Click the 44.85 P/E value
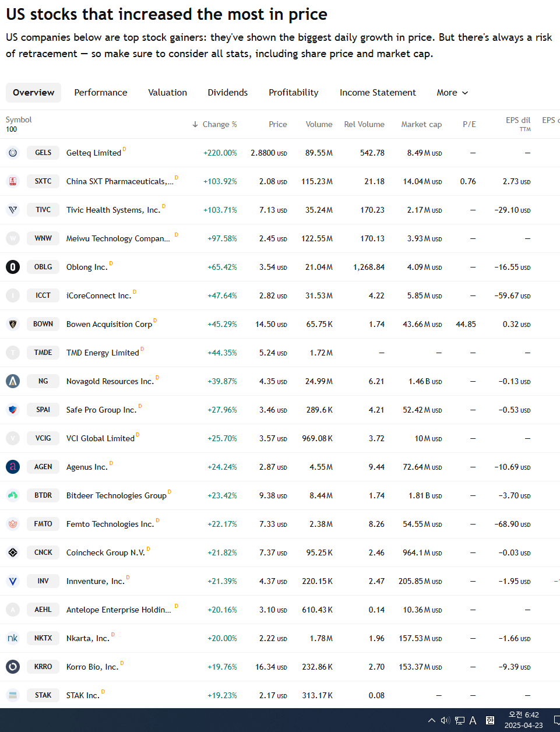 coord(466,324)
